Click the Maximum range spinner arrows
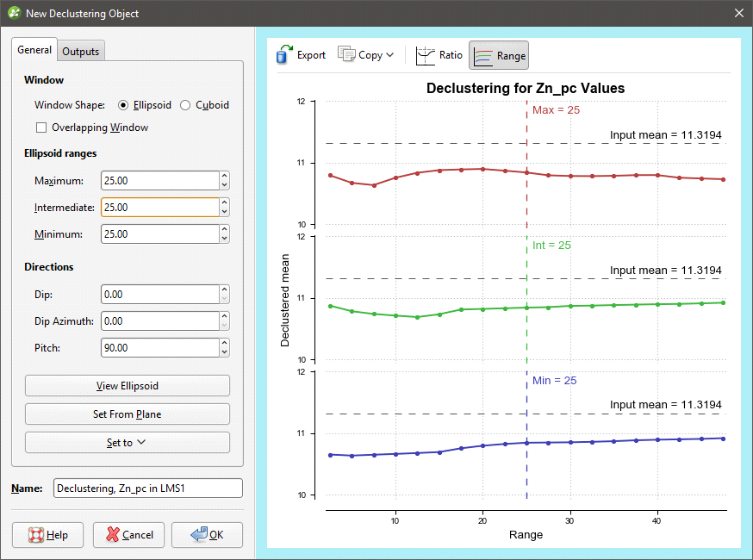 click(224, 181)
